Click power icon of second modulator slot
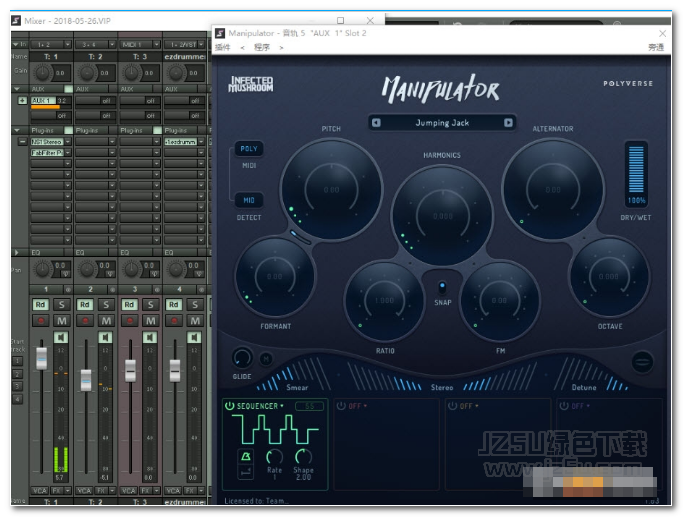Viewport: 683px width, 517px height. [341, 406]
